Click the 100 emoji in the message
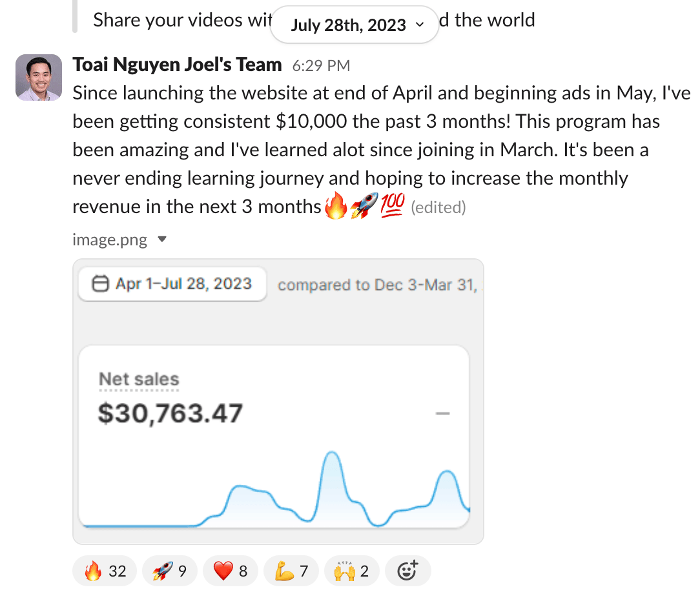 point(392,207)
